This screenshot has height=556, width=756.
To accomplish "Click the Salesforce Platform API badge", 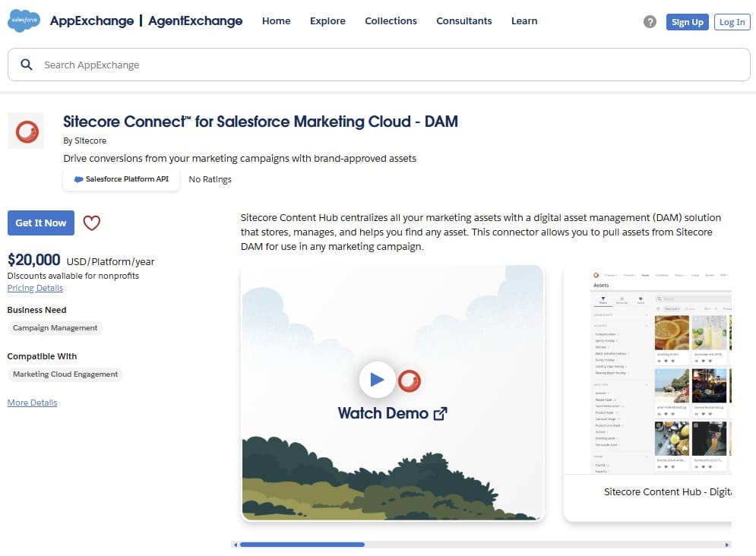I will pyautogui.click(x=121, y=178).
